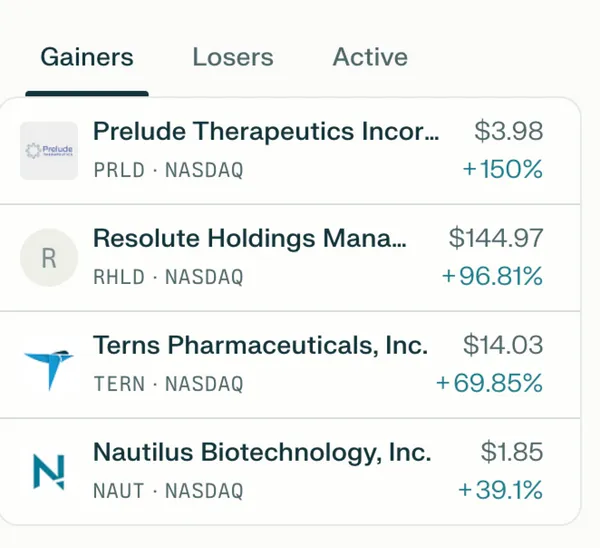Switch to the Gainers tab

[x=87, y=57]
